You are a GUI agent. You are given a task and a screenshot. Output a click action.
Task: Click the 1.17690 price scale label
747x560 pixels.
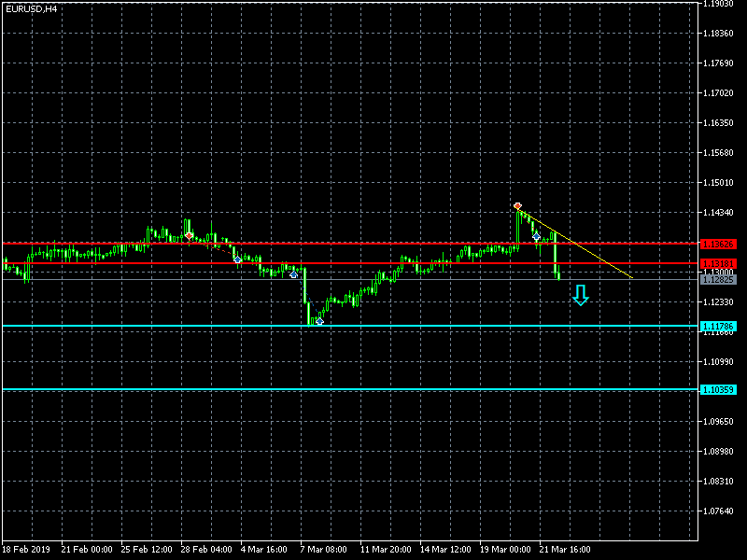(x=718, y=63)
